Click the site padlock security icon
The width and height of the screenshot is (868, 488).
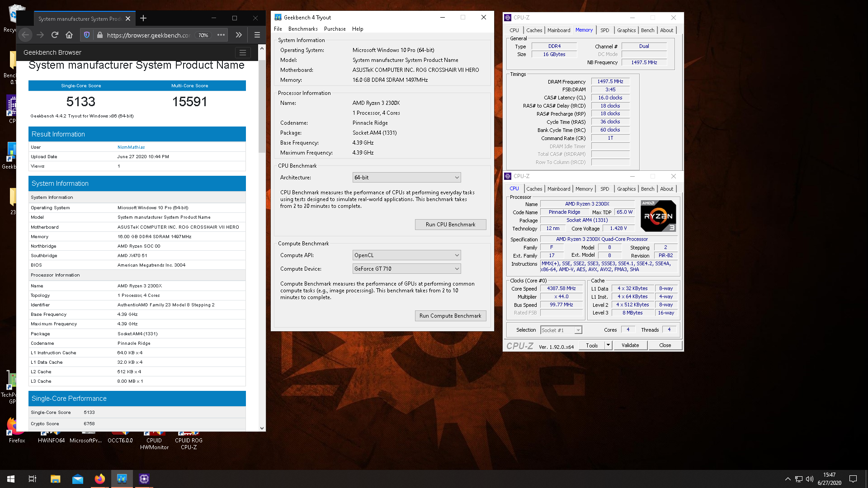[100, 35]
